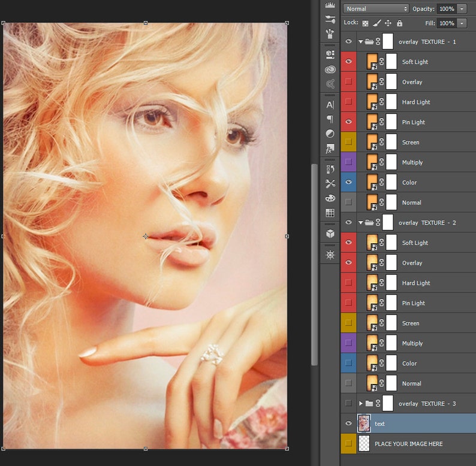Image resolution: width=476 pixels, height=466 pixels.
Task: Open the Histogram panel icon
Action: click(330, 5)
